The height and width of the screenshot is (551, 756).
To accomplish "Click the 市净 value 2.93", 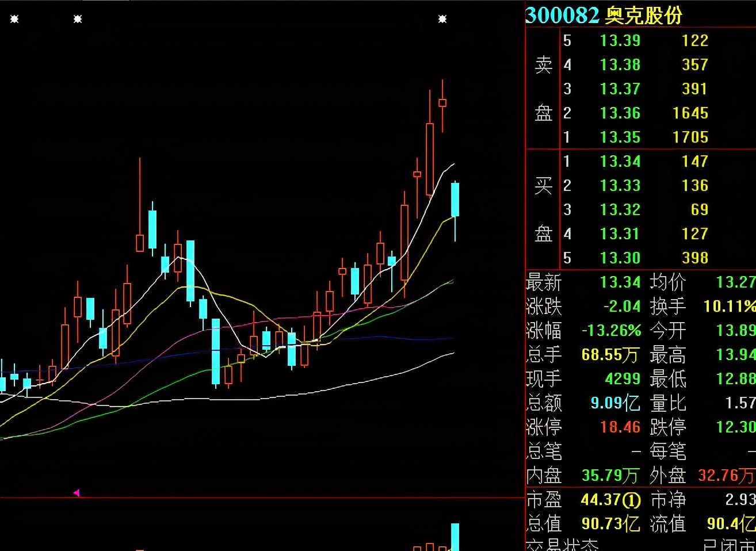I will 740,500.
